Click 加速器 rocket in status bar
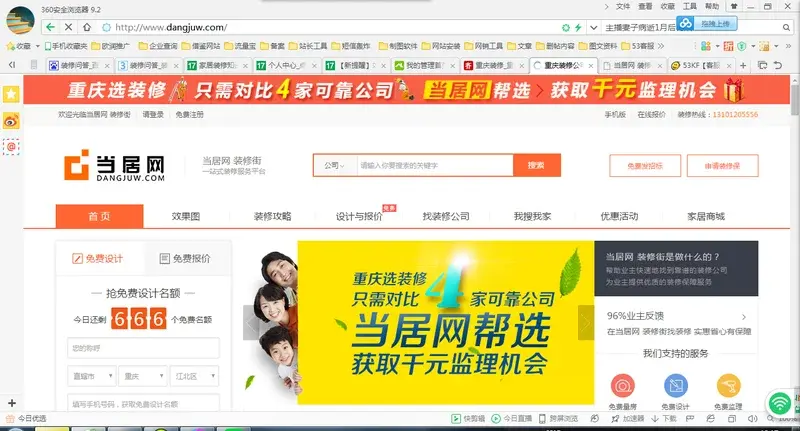 (628, 419)
